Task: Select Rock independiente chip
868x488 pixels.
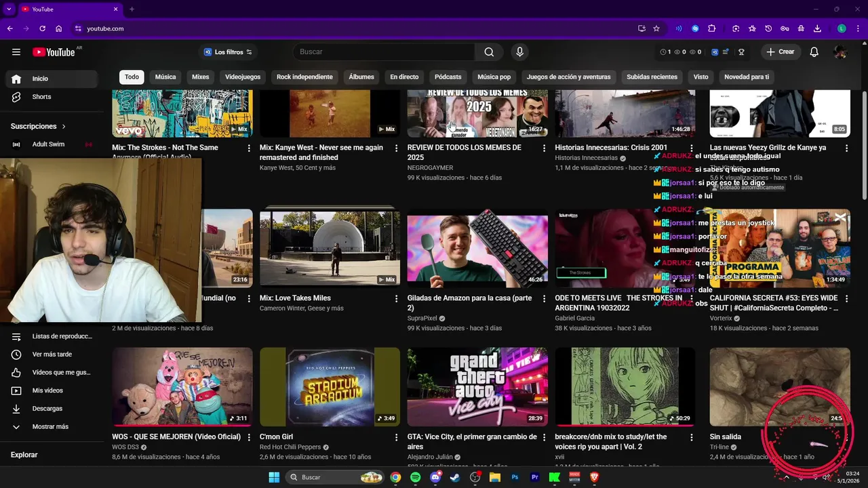Action: pos(304,77)
